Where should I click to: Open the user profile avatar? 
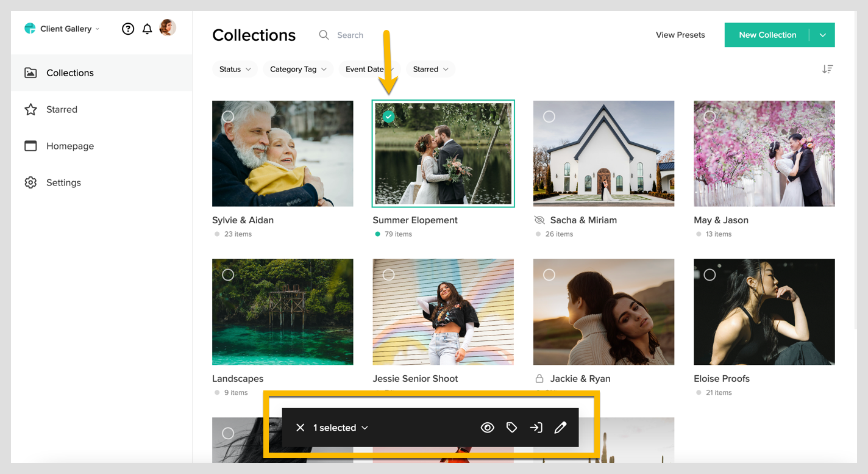coord(168,27)
